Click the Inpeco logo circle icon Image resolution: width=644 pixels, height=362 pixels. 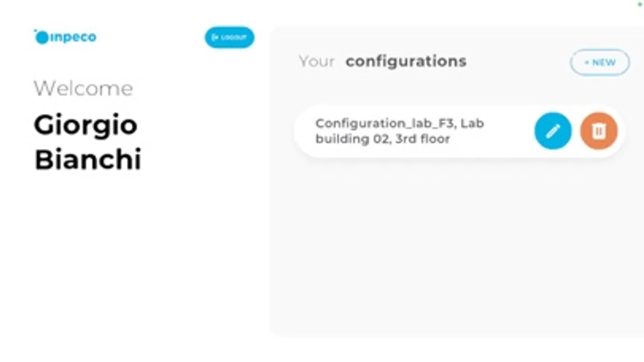click(41, 37)
